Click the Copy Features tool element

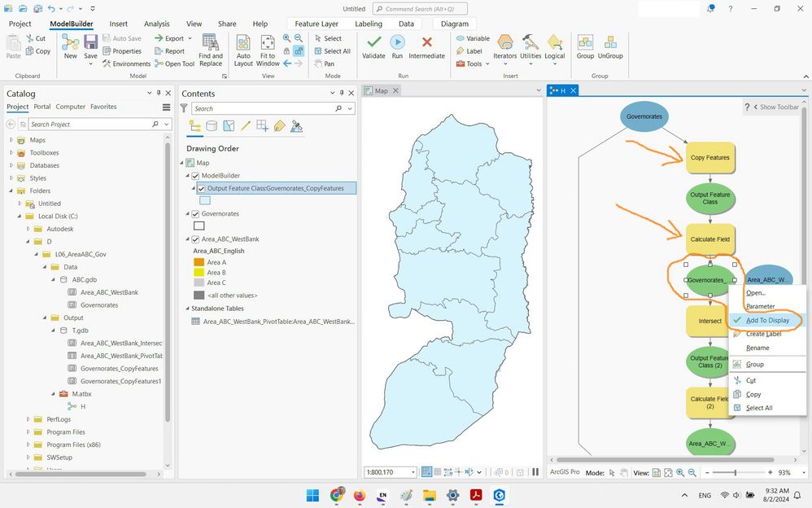pyautogui.click(x=710, y=158)
